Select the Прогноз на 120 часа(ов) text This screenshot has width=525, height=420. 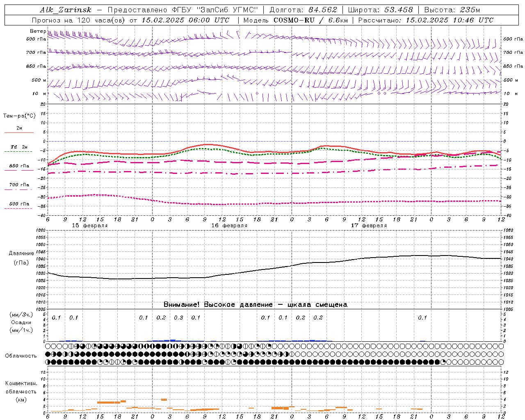point(79,20)
